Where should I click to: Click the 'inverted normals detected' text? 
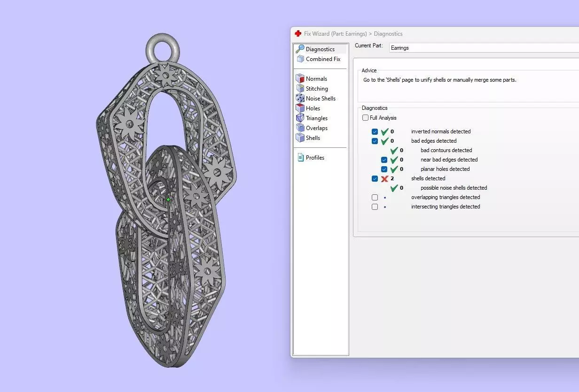(441, 131)
